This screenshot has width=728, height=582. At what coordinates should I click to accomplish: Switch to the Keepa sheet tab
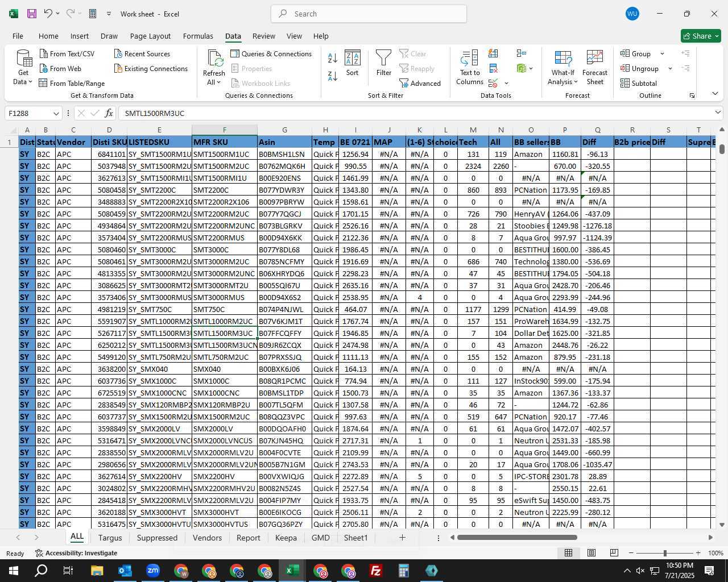(x=286, y=538)
